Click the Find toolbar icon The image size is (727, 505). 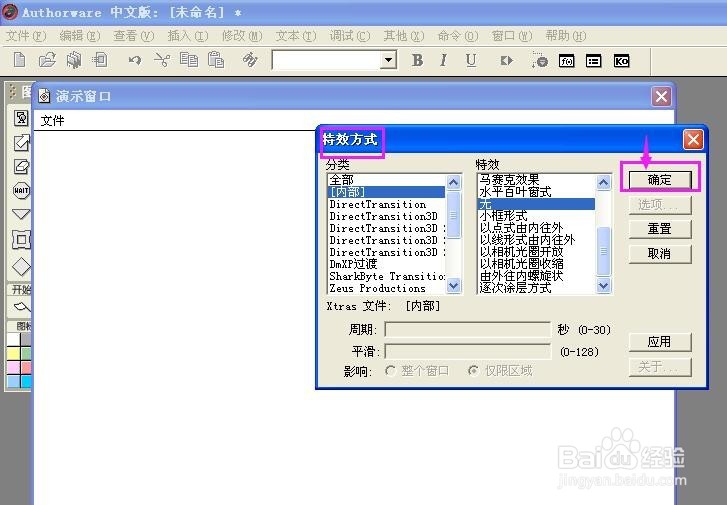tap(250, 60)
